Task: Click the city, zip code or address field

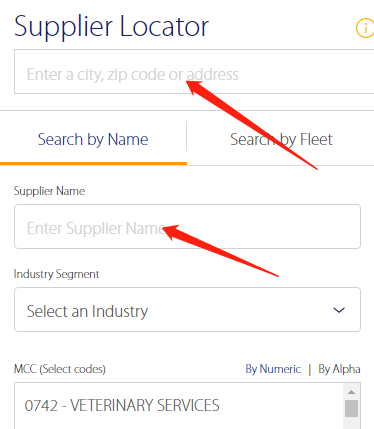Action: pyautogui.click(x=194, y=72)
